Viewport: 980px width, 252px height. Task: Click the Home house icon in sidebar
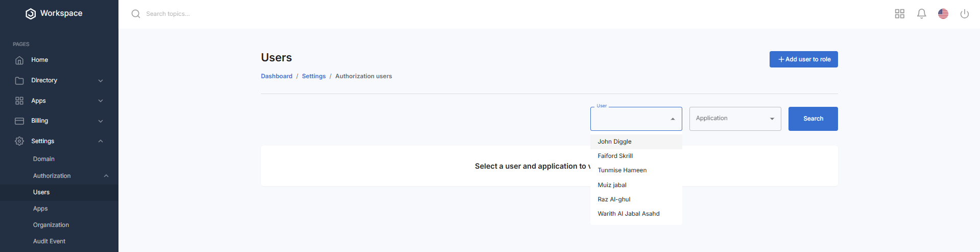pos(19,60)
